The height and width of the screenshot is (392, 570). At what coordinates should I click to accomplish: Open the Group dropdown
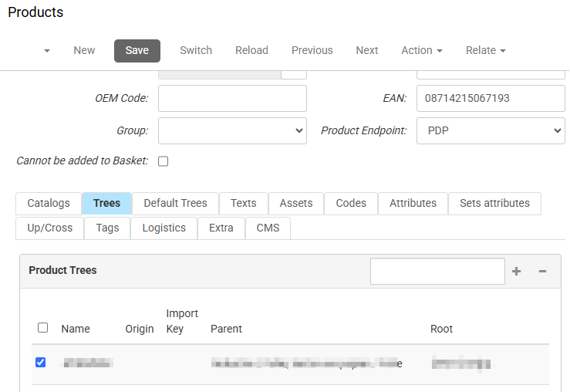coord(232,130)
